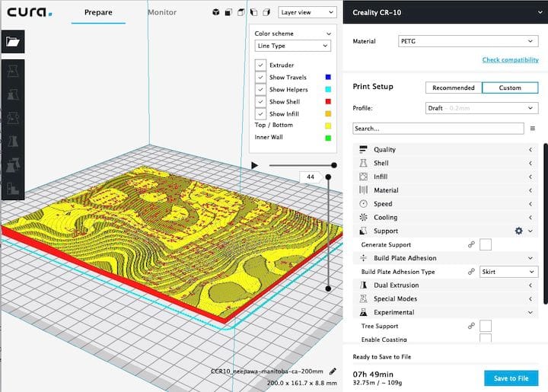Viewport: 548px width, 392px height.
Task: Open the Layer view mode dropdown
Action: (x=307, y=12)
